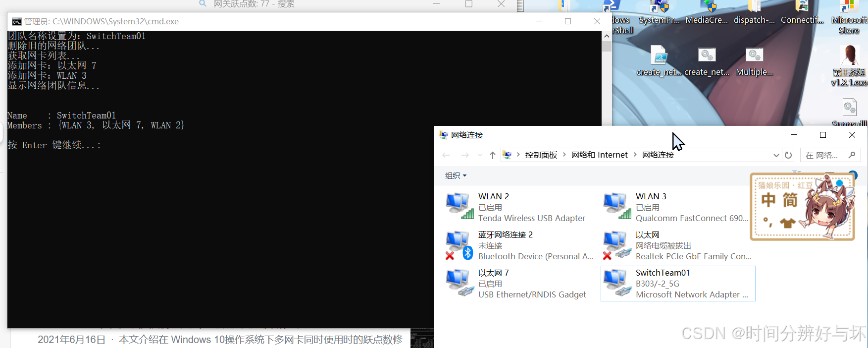Click the B303/-2_5G network status text
The height and width of the screenshot is (348, 868).
tap(657, 284)
